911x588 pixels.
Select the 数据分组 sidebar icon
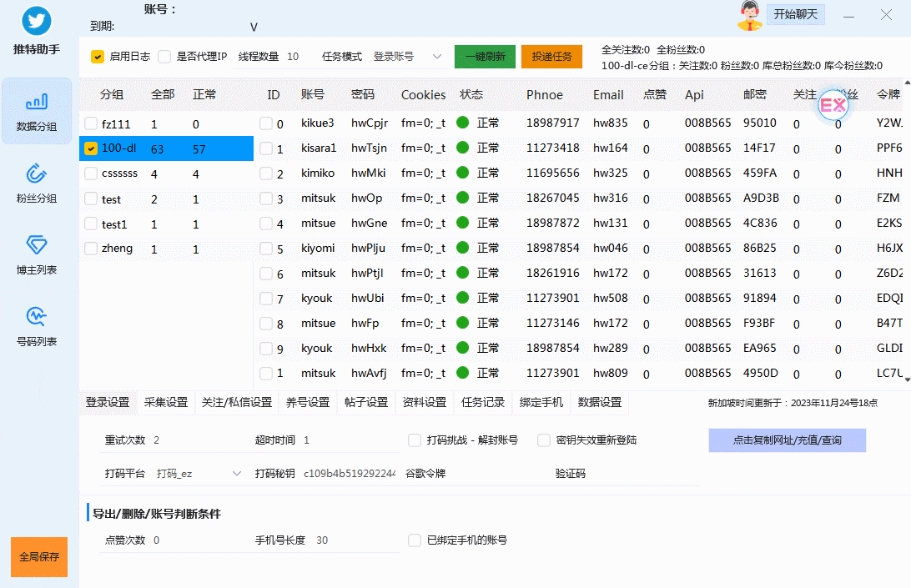pos(38,111)
